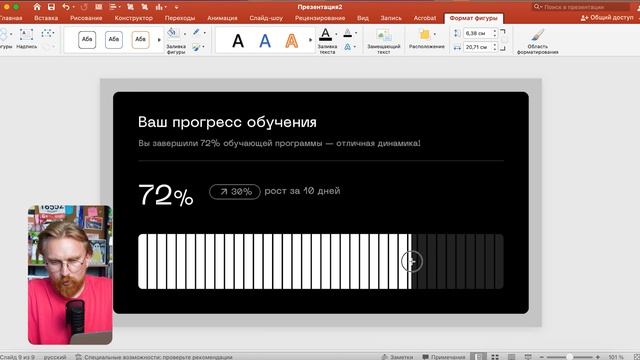Click the height stepper arrows
The width and height of the screenshot is (640, 360).
tap(495, 33)
